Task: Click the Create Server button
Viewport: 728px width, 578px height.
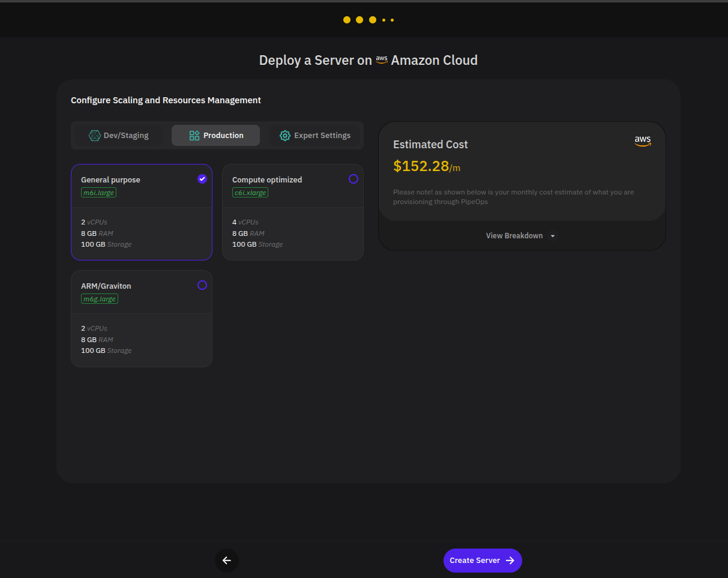Action: coord(483,561)
